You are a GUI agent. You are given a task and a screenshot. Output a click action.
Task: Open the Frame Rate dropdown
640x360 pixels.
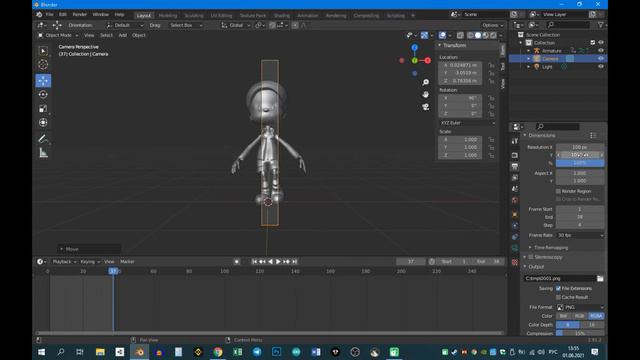(x=580, y=236)
